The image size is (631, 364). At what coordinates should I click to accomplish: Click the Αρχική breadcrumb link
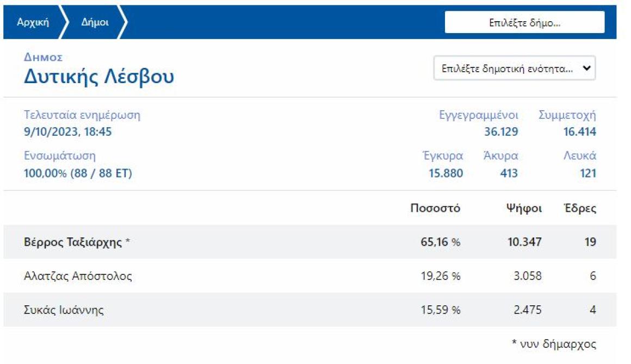pos(33,22)
